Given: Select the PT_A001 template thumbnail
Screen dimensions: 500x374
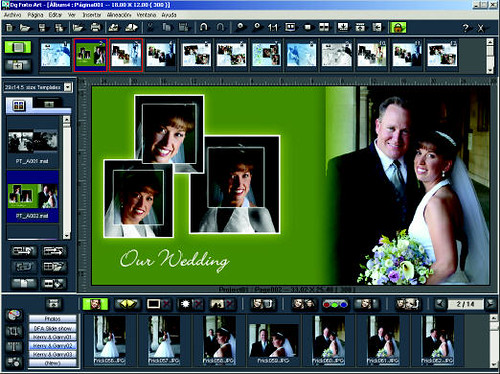Looking at the screenshot, I should tap(33, 142).
